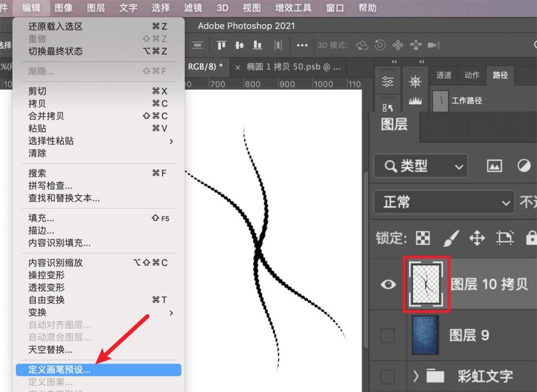Open the 图像 menu bar item
This screenshot has width=537, height=392.
tap(63, 8)
